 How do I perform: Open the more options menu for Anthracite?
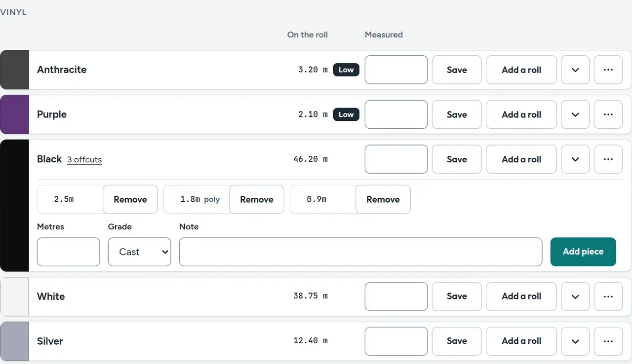pos(608,70)
